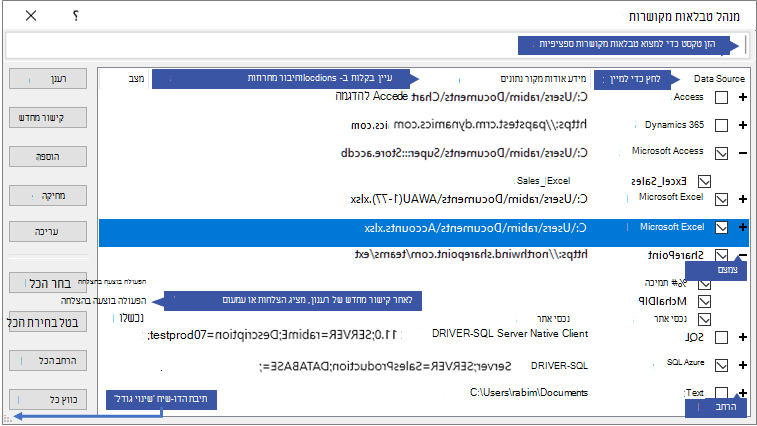Select the northwind.sharepoint.com URL text
757x426 pixels.
point(471,255)
